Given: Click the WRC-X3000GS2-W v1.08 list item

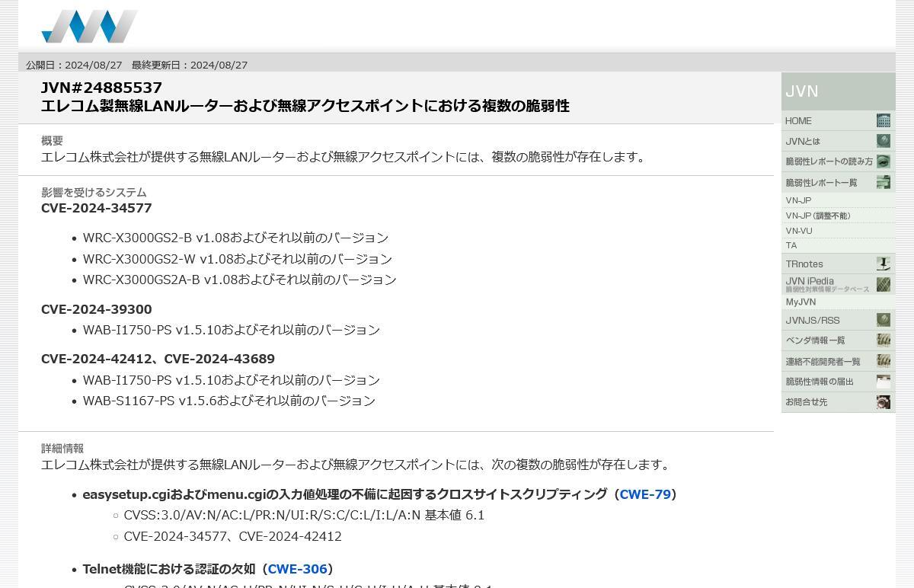Looking at the screenshot, I should pos(238,259).
